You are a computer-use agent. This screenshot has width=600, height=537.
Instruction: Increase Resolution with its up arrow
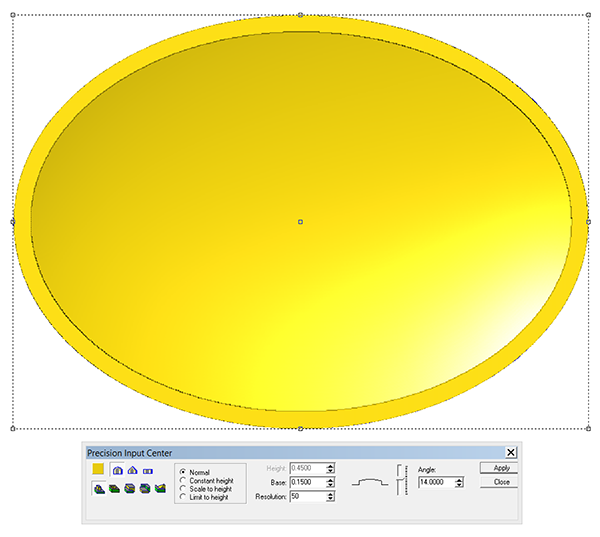pyautogui.click(x=331, y=494)
